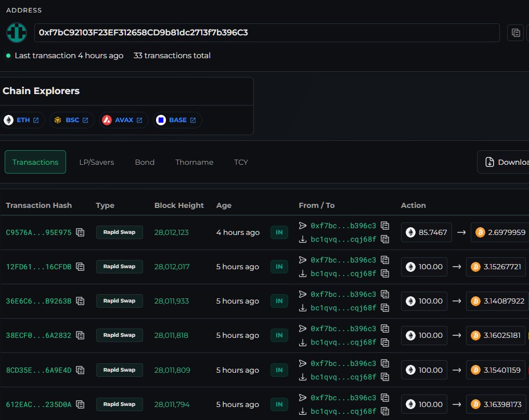The height and width of the screenshot is (420, 529).
Task: Click the Age column header
Action: pyautogui.click(x=224, y=205)
